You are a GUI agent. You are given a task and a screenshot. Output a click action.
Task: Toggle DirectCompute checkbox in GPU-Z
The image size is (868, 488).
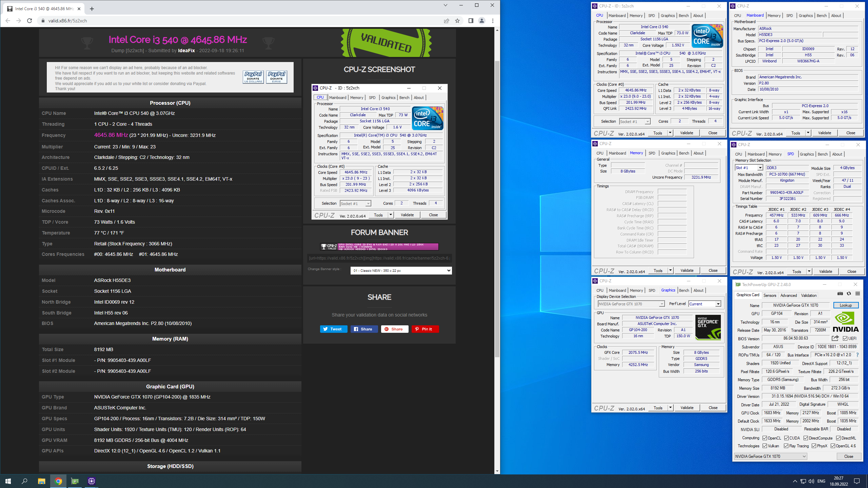[x=806, y=438]
